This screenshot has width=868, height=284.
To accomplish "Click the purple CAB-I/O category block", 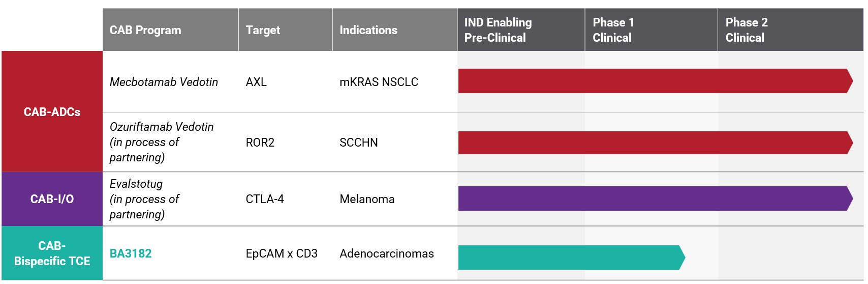I will [x=52, y=199].
